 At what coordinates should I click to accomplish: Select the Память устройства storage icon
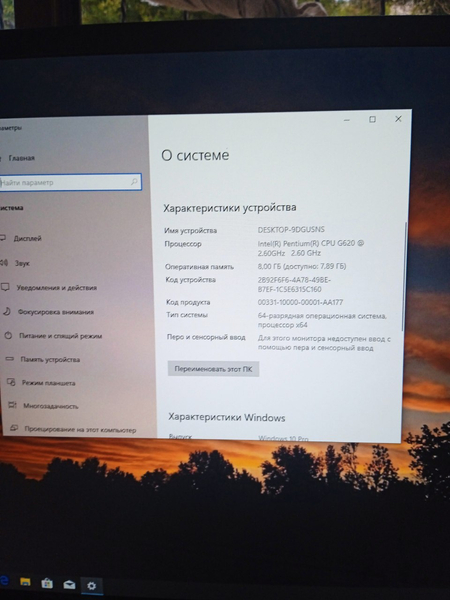(x=10, y=359)
